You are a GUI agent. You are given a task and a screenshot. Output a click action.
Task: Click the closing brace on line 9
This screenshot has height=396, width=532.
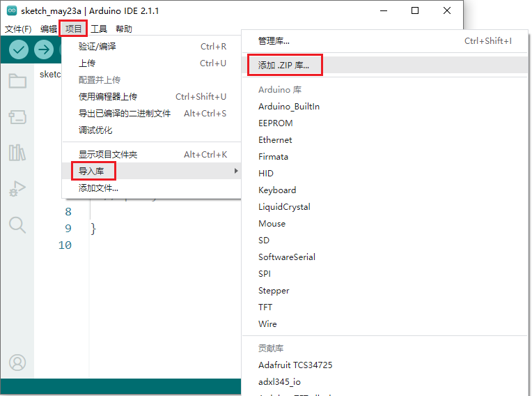[x=93, y=229]
